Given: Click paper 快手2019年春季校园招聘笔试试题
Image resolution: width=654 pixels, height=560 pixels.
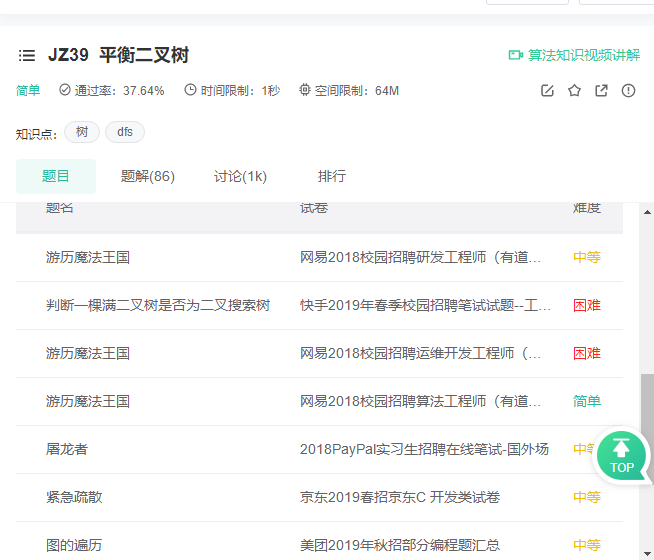Looking at the screenshot, I should [x=425, y=305].
